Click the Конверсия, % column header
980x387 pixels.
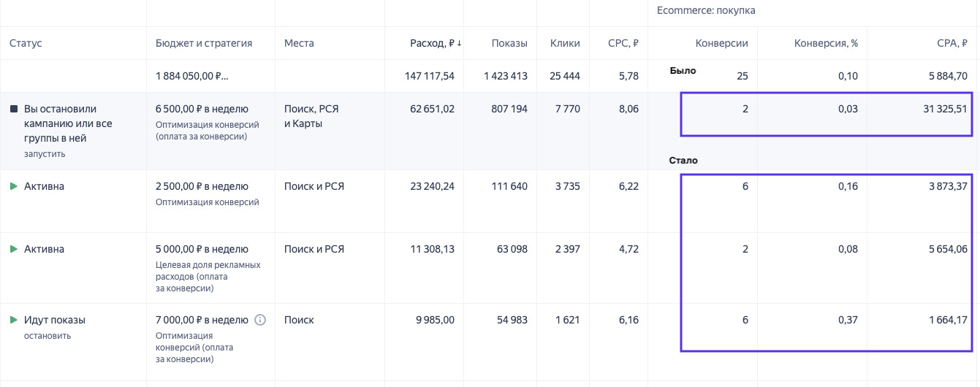click(826, 43)
